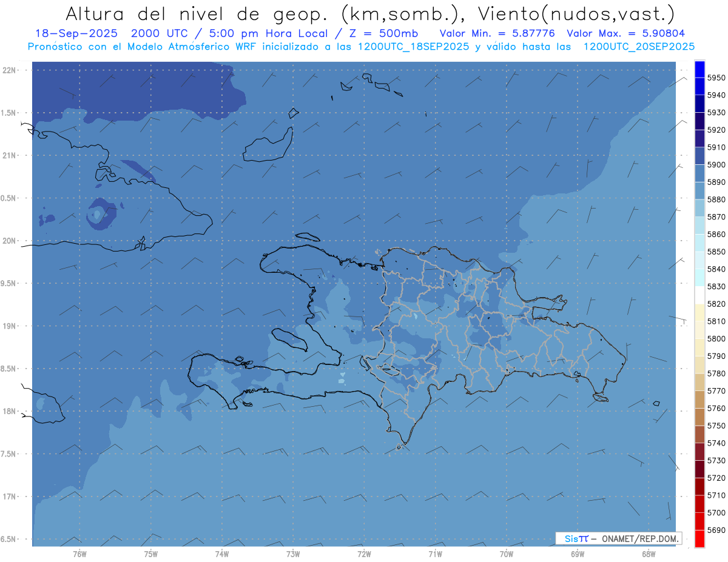This screenshot has width=728, height=562.
Task: Click the 5730 label on the color scale
Action: tap(716, 461)
